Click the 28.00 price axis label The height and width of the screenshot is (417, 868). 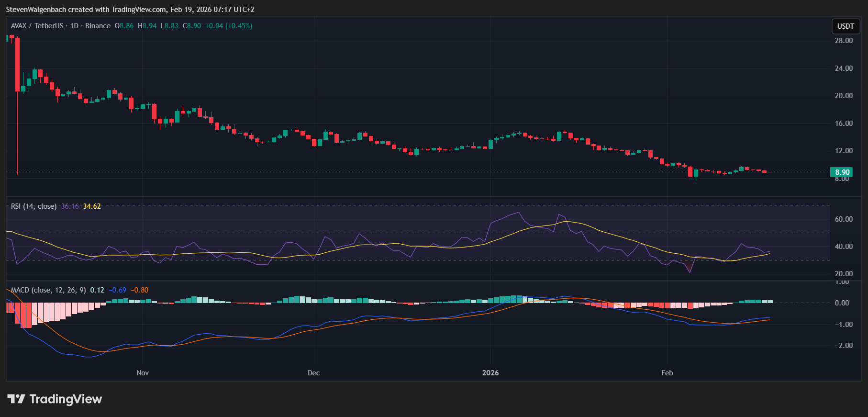[844, 41]
